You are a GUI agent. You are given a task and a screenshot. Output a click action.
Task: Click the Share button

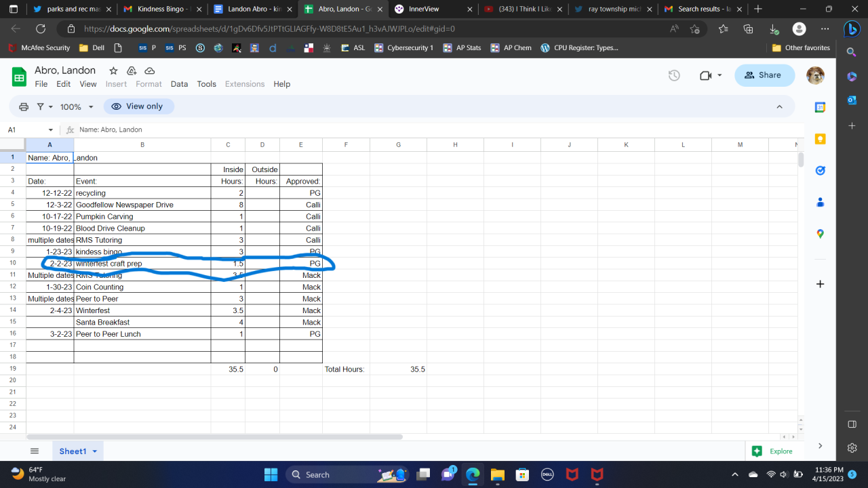coord(764,75)
